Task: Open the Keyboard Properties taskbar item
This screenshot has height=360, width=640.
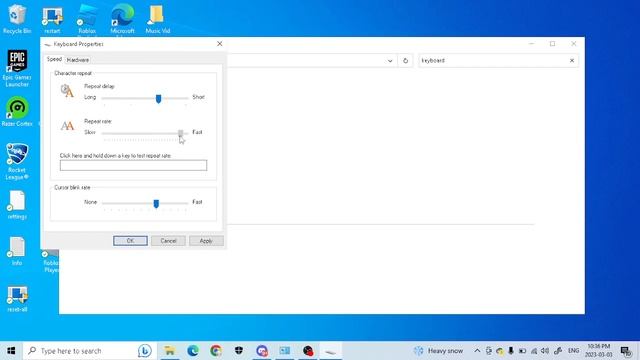Action: (x=331, y=351)
